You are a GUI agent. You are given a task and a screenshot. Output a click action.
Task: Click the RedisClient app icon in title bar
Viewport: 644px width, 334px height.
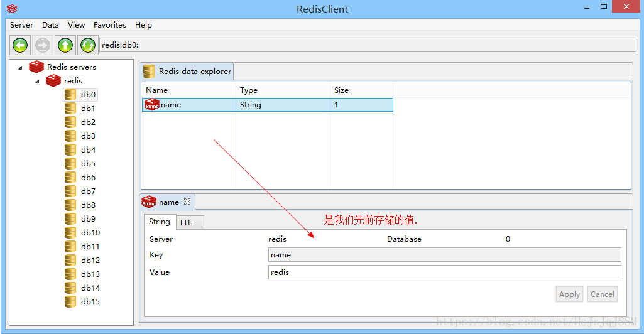(x=12, y=8)
